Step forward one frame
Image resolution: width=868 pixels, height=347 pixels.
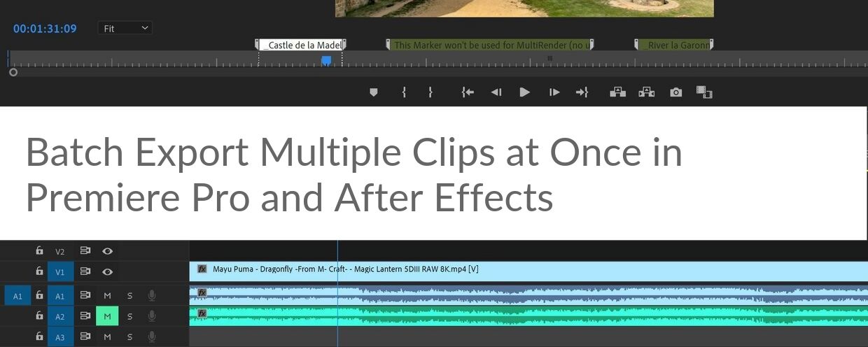tap(554, 92)
